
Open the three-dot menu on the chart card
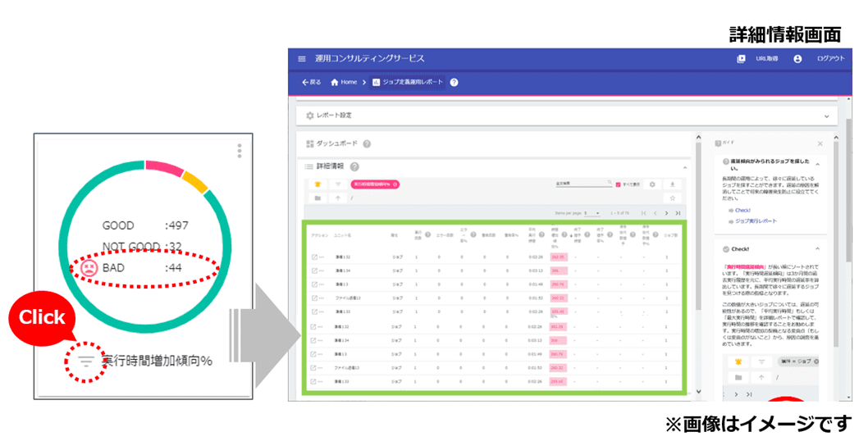240,151
